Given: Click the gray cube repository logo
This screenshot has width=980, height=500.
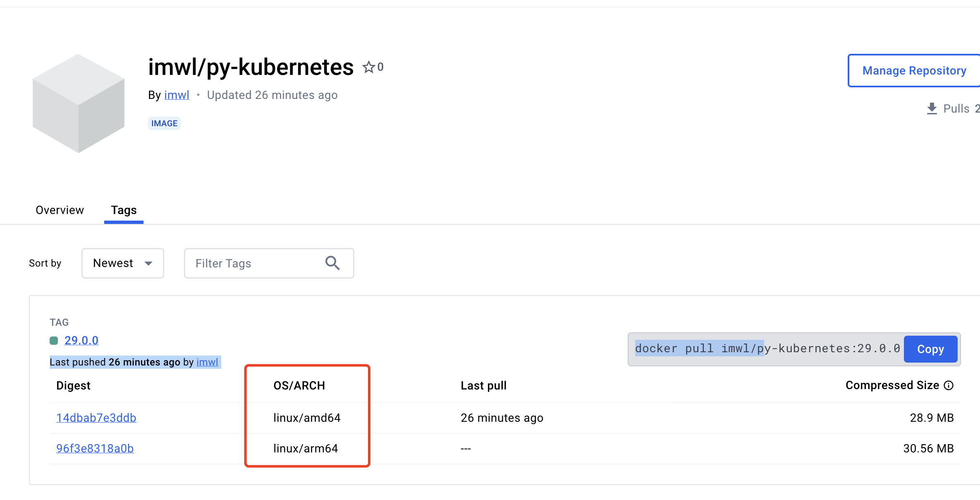Looking at the screenshot, I should click(x=79, y=103).
